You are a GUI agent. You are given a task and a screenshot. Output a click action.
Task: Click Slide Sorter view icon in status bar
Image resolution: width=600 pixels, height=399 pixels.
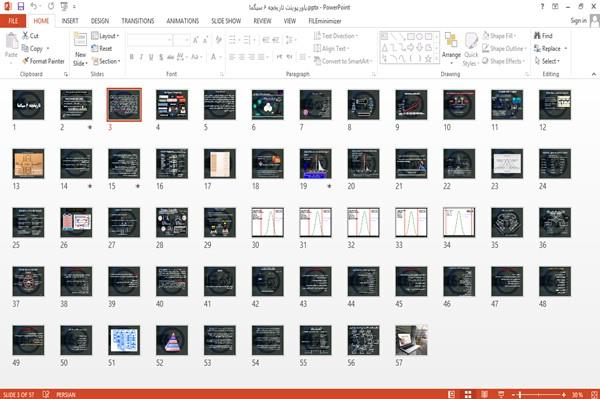tap(468, 394)
